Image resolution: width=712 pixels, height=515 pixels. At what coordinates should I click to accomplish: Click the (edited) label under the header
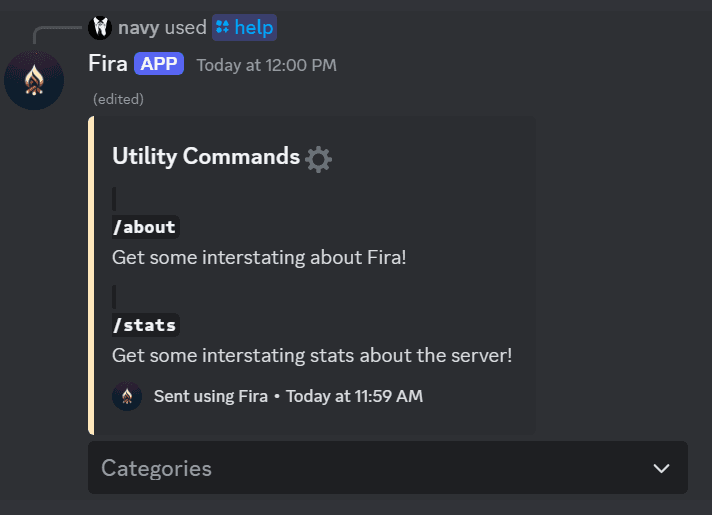pyautogui.click(x=118, y=99)
